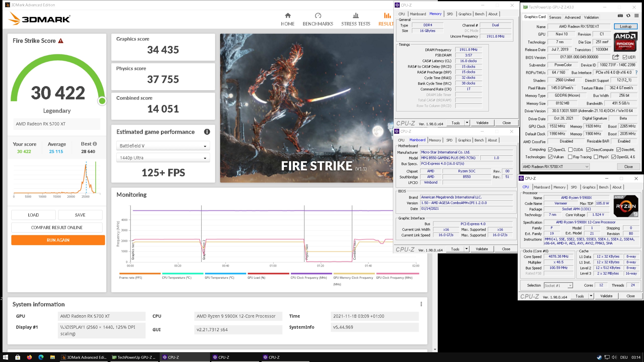Click the 3DMark vertical scrollbar down arrow
The width and height of the screenshot is (644, 362).
click(435, 349)
